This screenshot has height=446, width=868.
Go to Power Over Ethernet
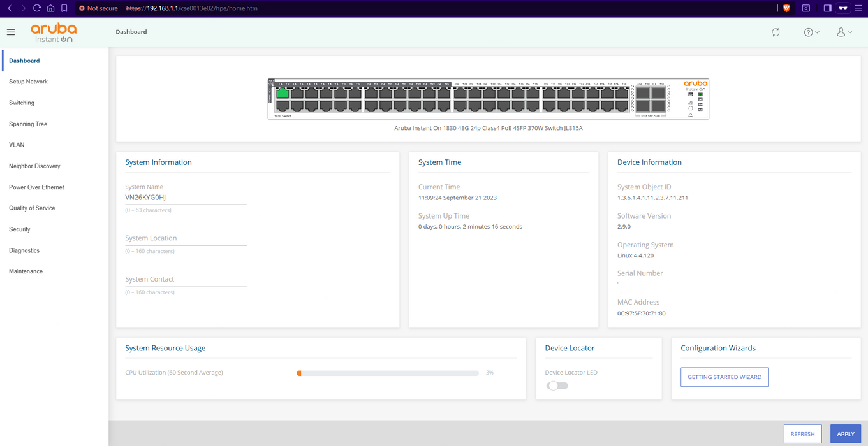tap(36, 187)
